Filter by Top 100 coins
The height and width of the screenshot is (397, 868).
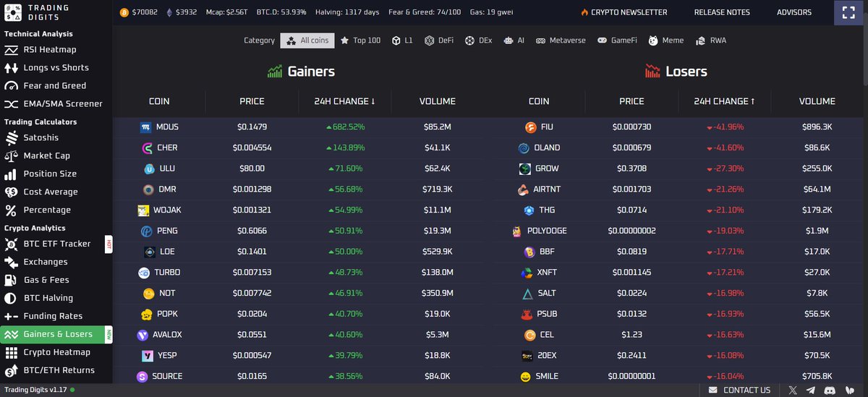[x=360, y=40]
